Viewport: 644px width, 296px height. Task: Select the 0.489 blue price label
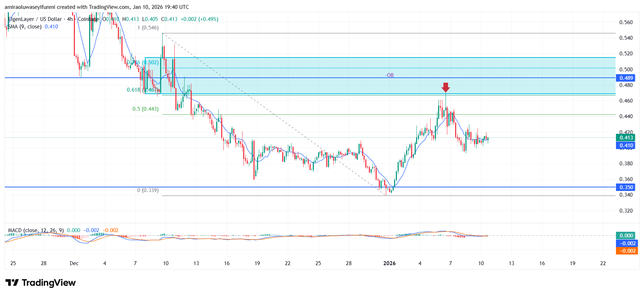[626, 78]
